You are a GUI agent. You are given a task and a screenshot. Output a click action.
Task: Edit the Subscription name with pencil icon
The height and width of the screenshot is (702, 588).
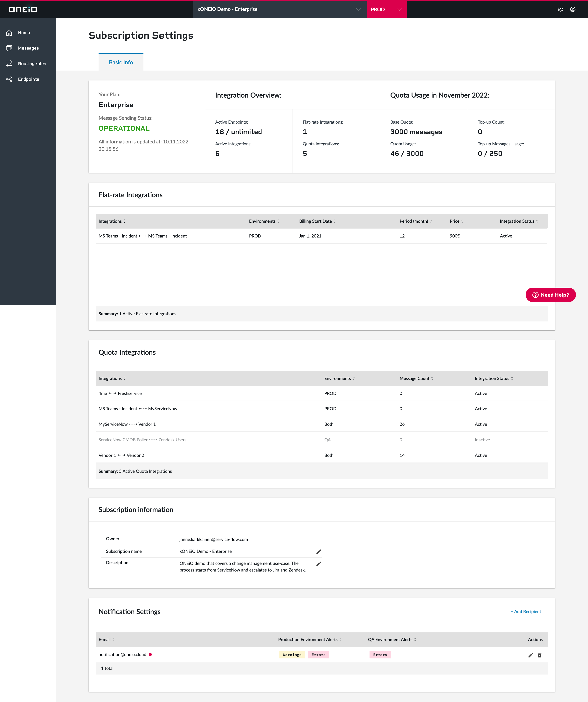click(319, 552)
